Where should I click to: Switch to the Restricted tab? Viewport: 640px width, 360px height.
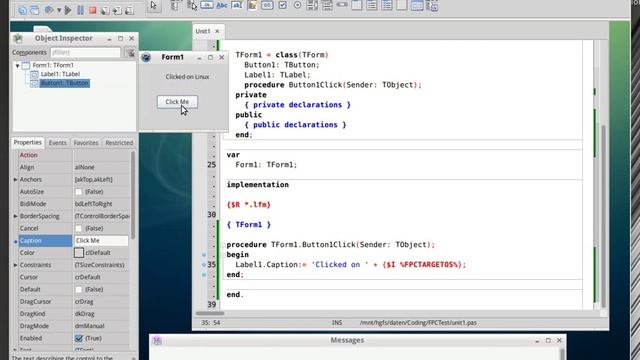119,143
